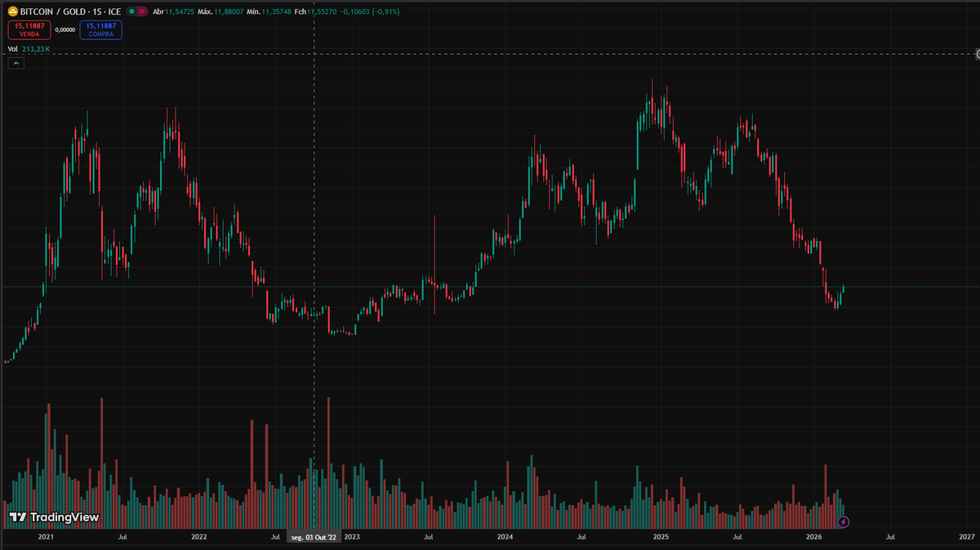980x550 pixels.
Task: Click the 2024 label on time axis
Action: [x=505, y=538]
